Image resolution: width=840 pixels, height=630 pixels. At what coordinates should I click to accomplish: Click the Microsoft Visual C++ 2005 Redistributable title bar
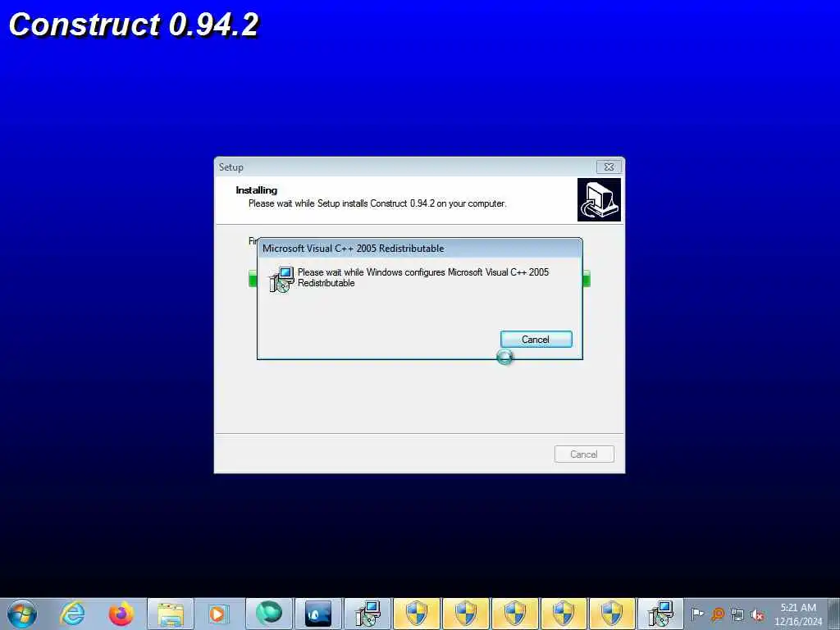[419, 249]
